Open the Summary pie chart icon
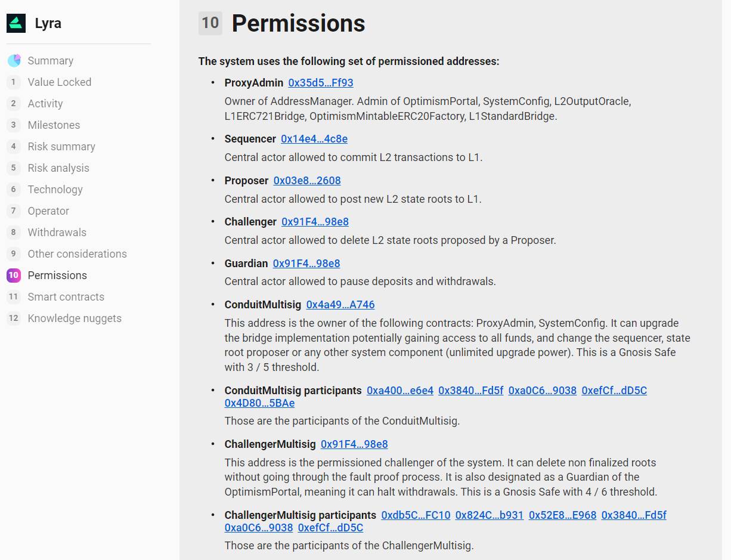The height and width of the screenshot is (560, 731). pos(14,60)
